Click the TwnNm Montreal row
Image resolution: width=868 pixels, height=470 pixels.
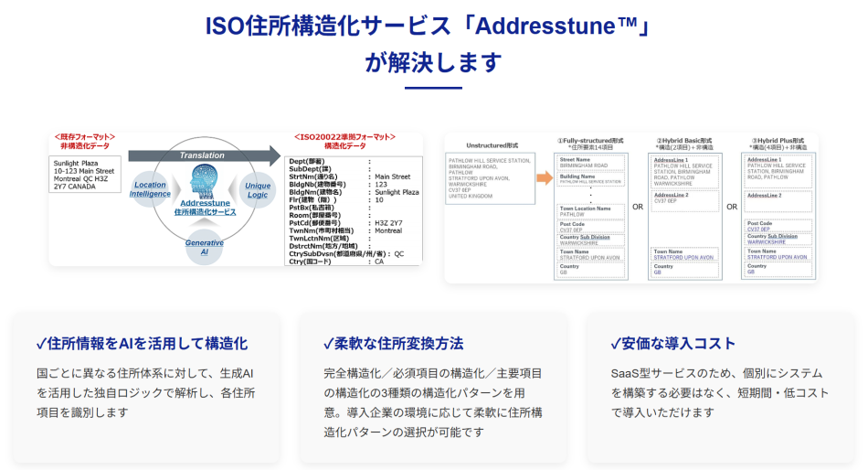click(x=346, y=230)
